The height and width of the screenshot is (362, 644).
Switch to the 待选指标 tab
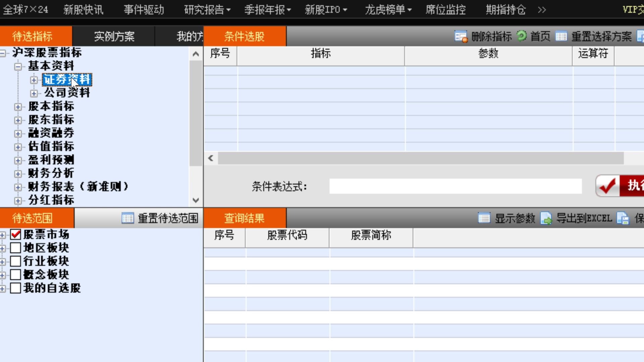(36, 36)
